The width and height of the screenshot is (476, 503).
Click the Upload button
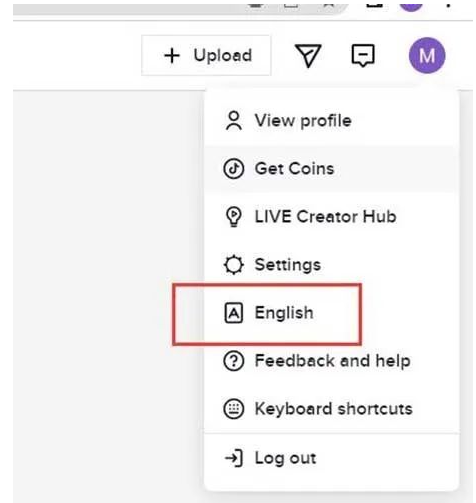[x=206, y=55]
